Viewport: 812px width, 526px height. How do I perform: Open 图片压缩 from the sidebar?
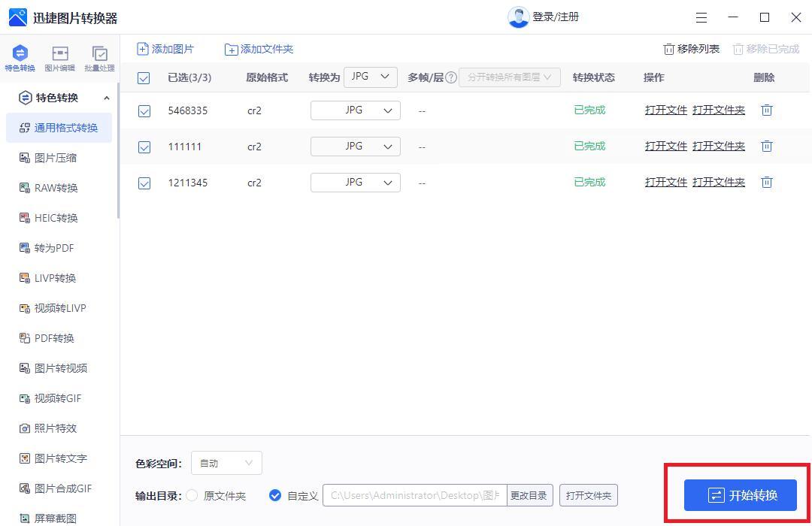click(55, 158)
